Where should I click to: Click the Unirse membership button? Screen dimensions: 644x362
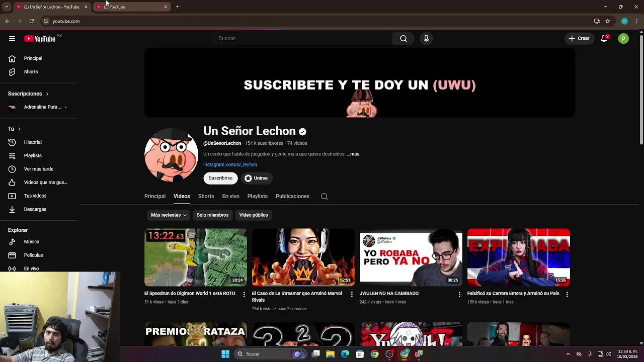tap(256, 178)
